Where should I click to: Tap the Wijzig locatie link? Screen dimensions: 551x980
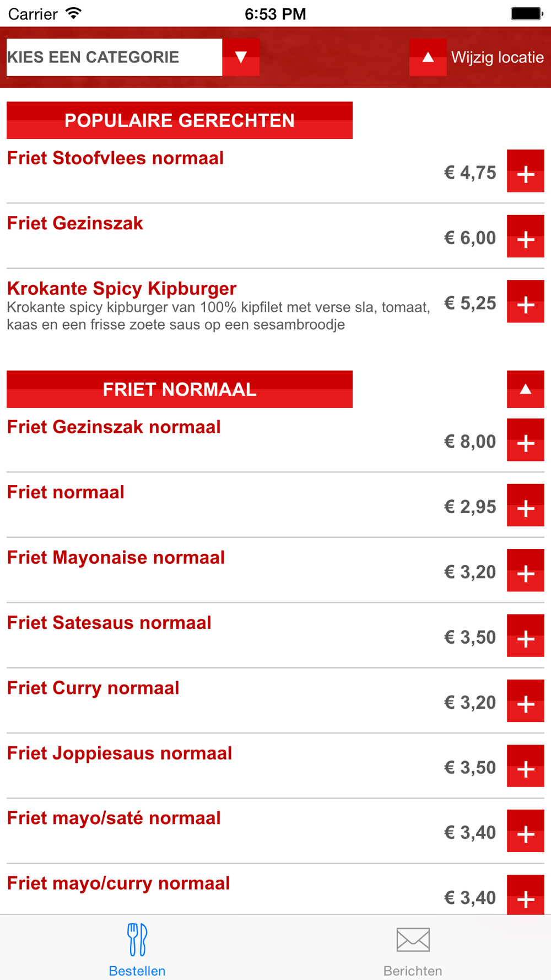click(x=497, y=57)
